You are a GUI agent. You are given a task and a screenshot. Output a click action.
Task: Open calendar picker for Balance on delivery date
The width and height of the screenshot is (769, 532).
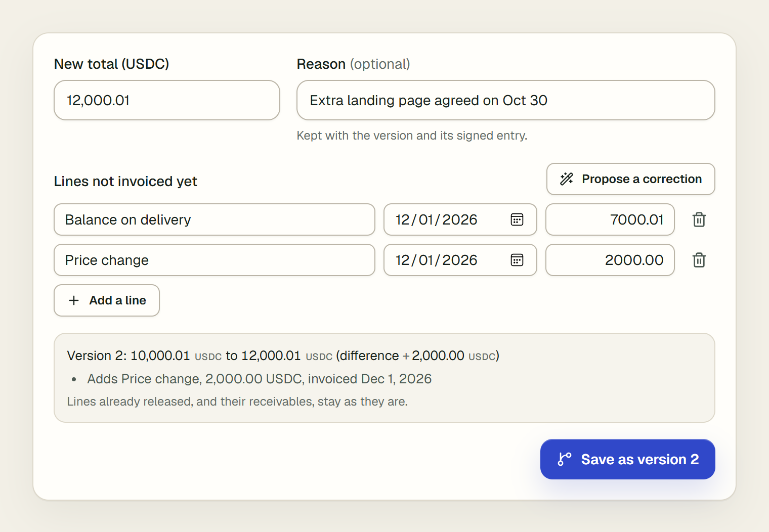tap(517, 219)
